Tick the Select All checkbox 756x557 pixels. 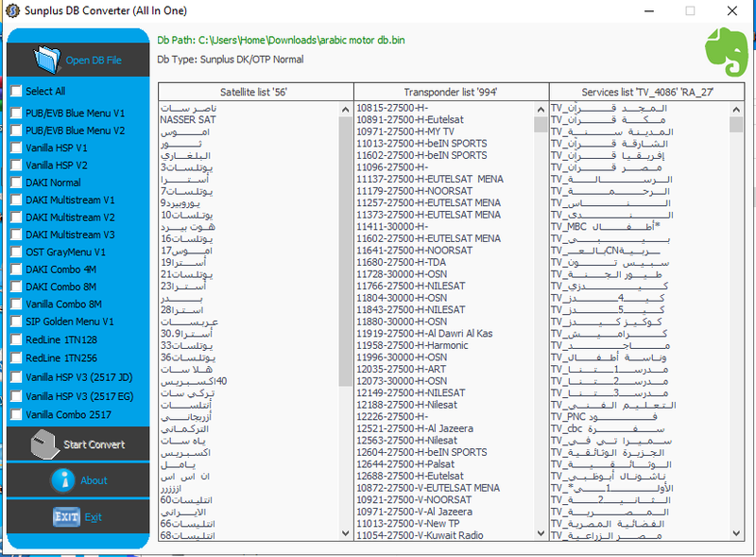click(16, 91)
